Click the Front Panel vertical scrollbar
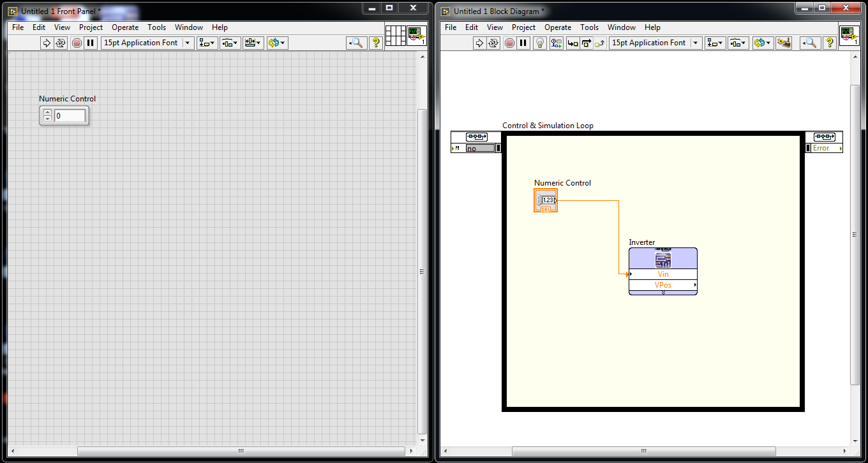Viewport: 868px width, 463px height. pos(422,271)
